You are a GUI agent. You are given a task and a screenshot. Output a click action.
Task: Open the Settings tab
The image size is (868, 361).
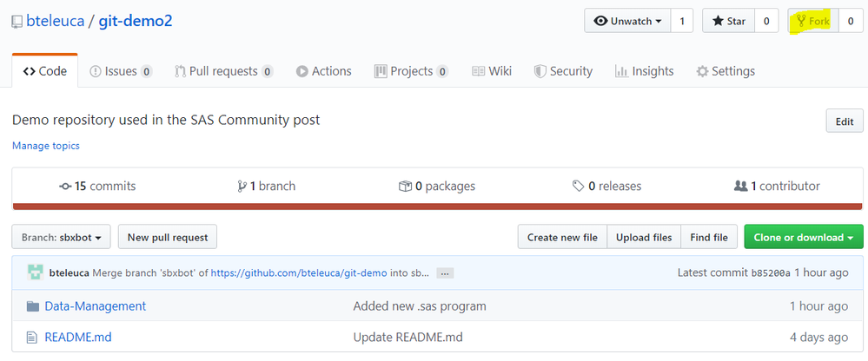pyautogui.click(x=726, y=71)
